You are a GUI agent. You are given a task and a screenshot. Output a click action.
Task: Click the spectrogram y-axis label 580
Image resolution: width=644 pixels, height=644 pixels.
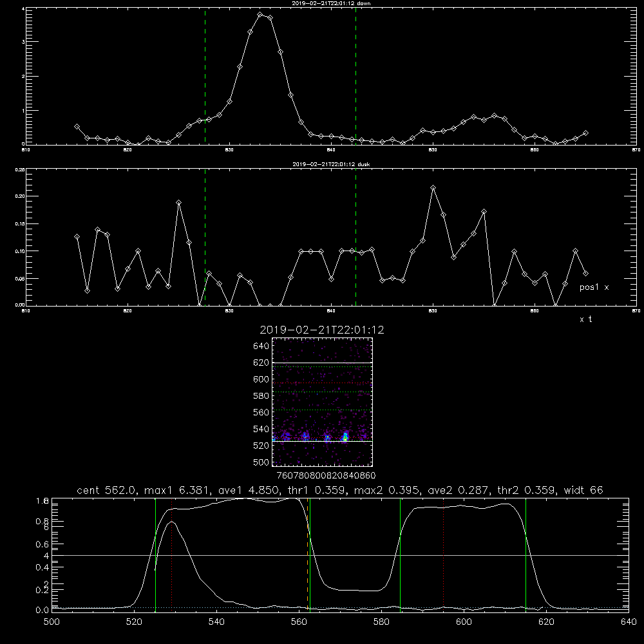point(261,396)
